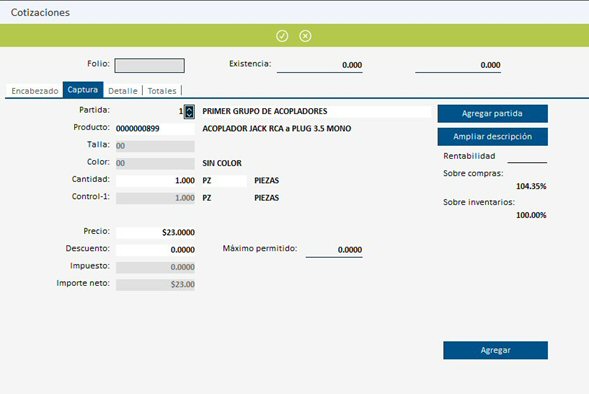Open the Totales tab
589x394 pixels.
tap(162, 91)
